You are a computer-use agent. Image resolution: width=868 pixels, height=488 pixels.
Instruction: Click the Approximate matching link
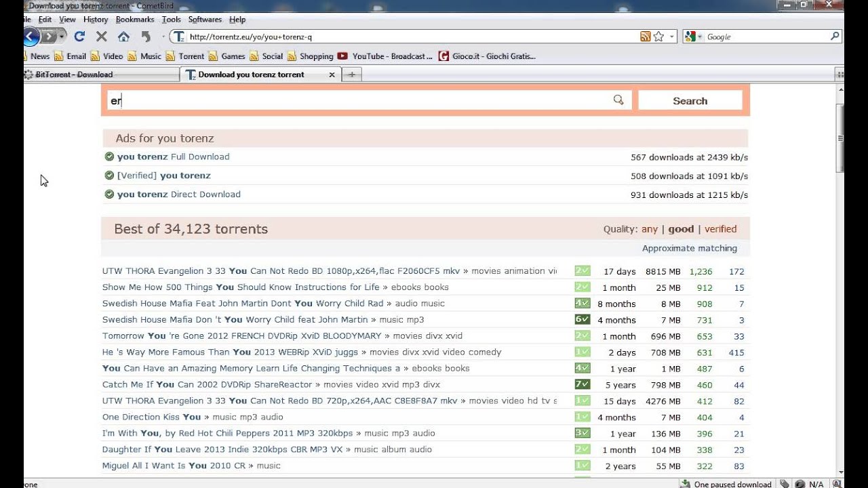pos(690,248)
